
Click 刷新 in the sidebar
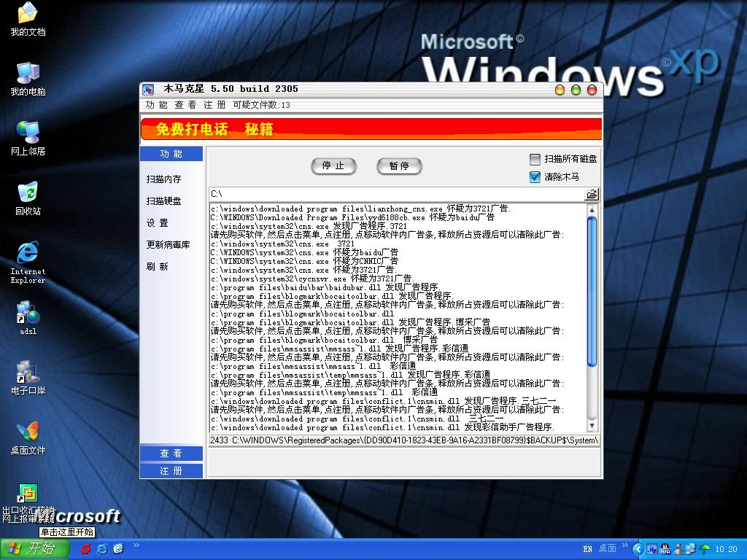click(158, 267)
